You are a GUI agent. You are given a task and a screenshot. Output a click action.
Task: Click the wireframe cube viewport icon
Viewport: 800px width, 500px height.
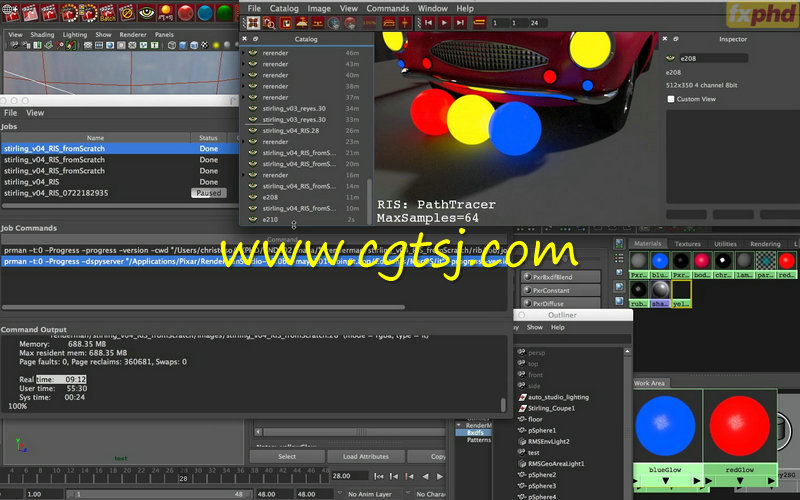172,45
